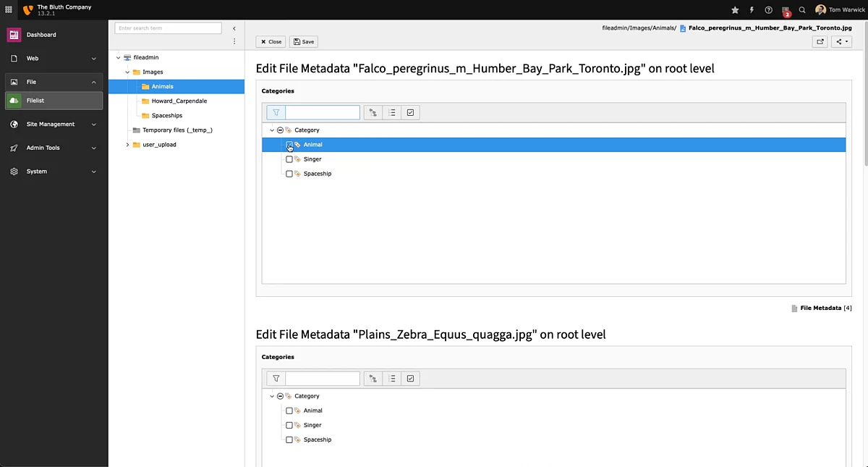Check Spaceship category for Plains Zebra file

click(289, 439)
